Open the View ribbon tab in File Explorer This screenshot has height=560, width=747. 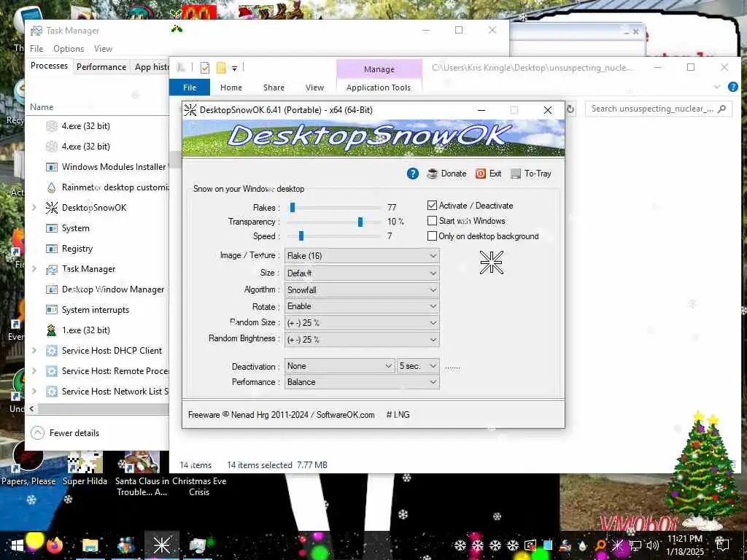coord(314,87)
